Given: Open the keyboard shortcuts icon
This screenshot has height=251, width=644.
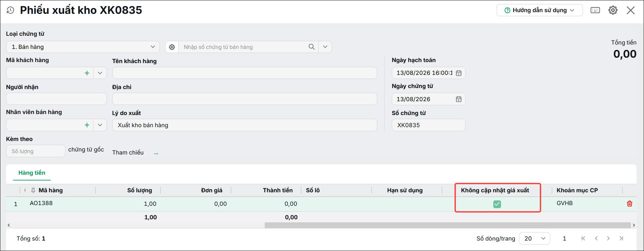Looking at the screenshot, I should click(595, 10).
